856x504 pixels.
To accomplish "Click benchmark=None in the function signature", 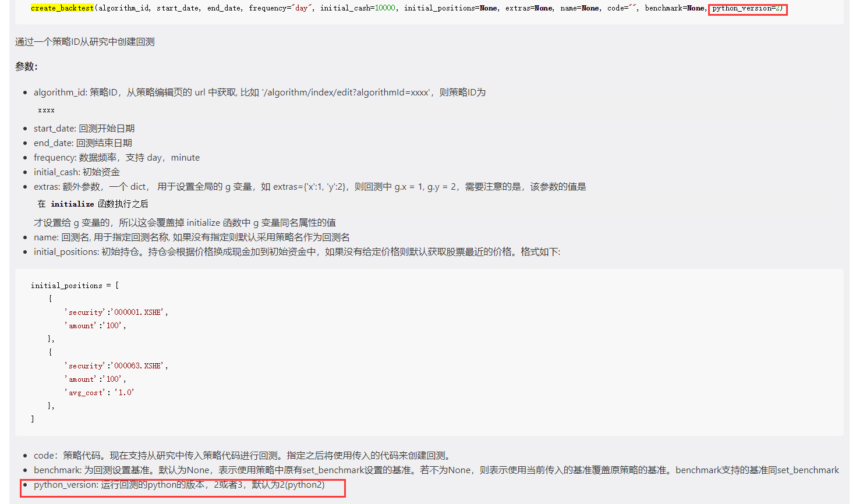I will [x=674, y=8].
